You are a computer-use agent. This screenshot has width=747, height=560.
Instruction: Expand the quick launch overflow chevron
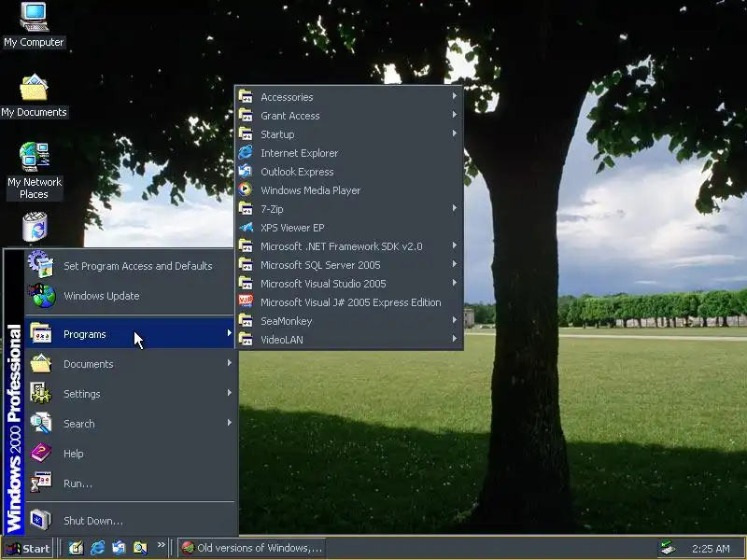coord(161,544)
